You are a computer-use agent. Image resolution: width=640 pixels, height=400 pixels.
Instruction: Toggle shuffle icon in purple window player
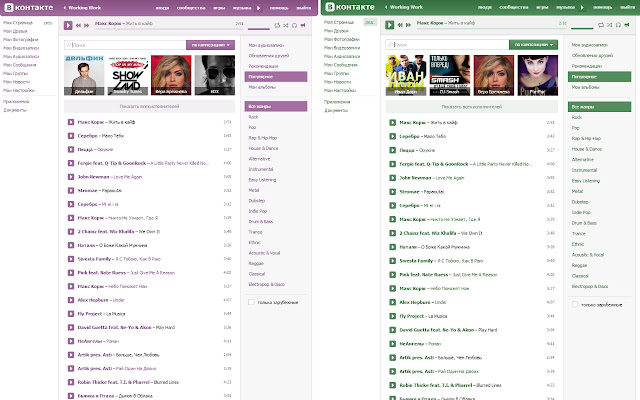point(286,25)
